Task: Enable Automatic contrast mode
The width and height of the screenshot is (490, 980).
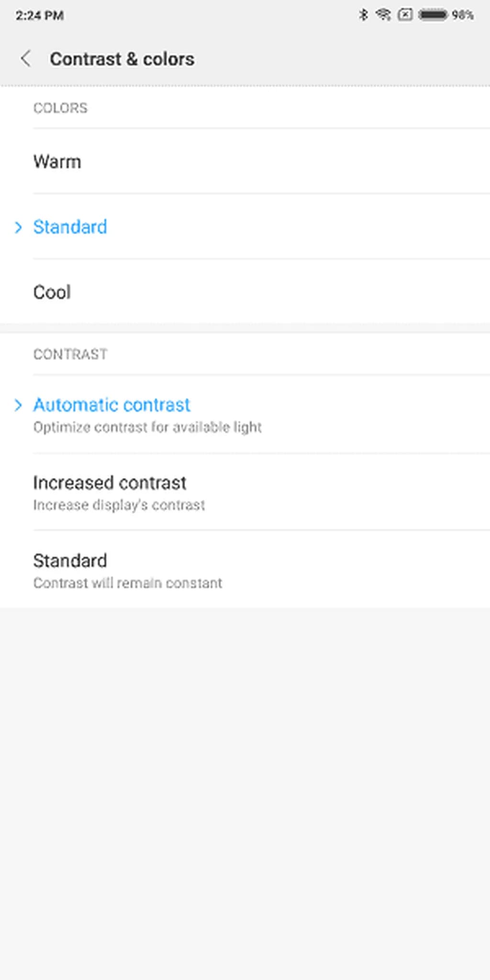Action: 111,405
